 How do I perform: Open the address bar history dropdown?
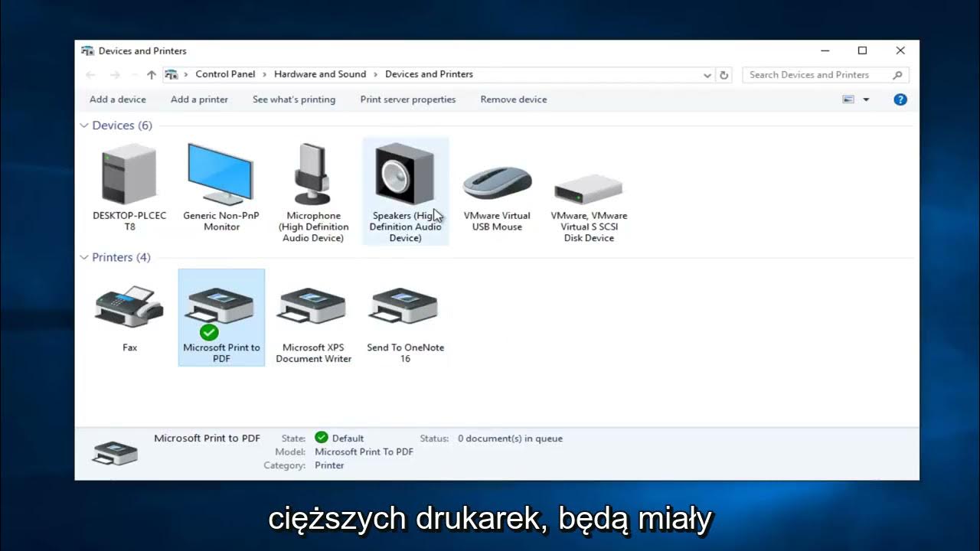pos(707,75)
